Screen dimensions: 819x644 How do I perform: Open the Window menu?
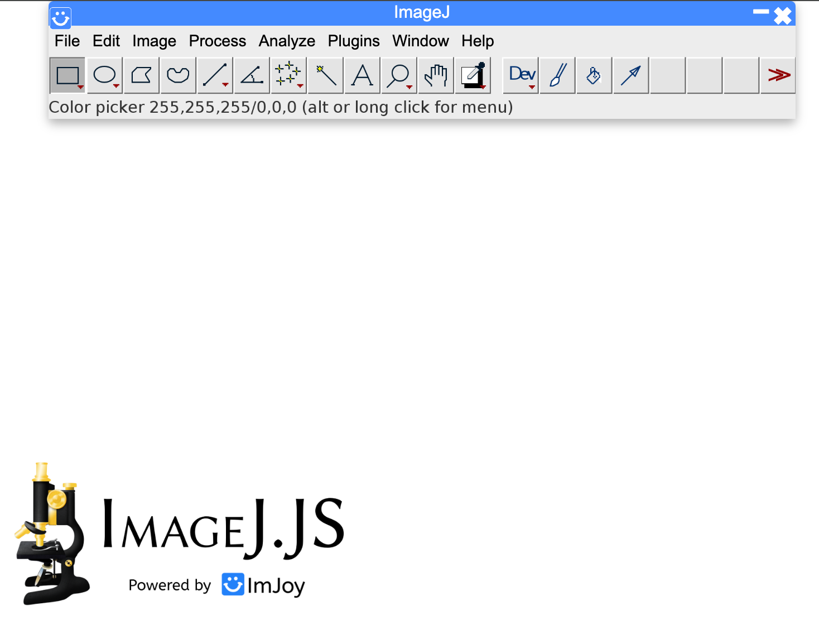point(421,41)
